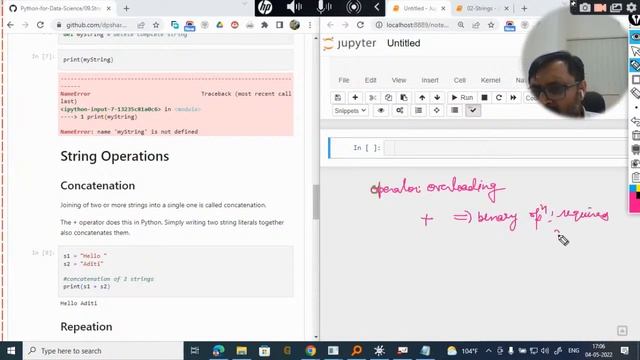Click the github.com address bar

[x=96, y=25]
